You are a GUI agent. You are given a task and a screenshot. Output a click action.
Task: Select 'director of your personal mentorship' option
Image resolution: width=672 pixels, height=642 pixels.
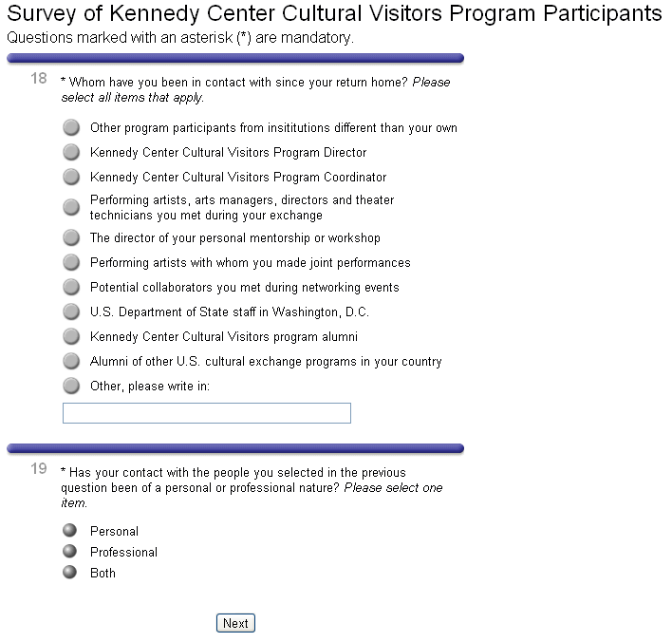click(71, 237)
